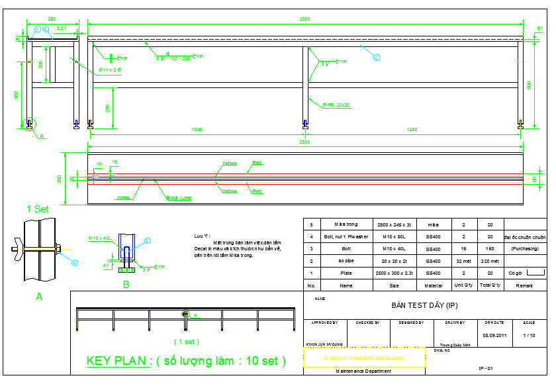
Task: Click the detail B callout label
Action: (126, 283)
